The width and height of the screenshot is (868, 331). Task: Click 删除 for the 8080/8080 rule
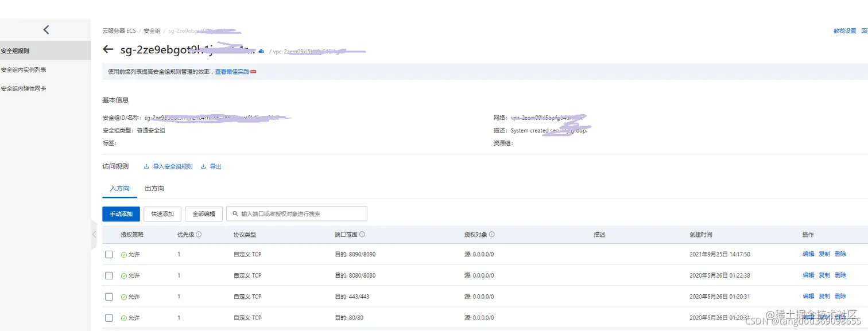tap(840, 275)
